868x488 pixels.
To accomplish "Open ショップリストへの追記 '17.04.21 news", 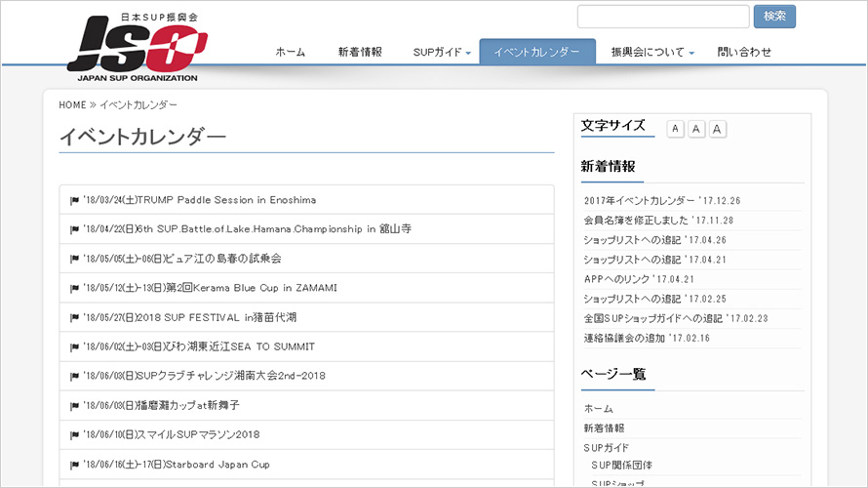I will 654,260.
